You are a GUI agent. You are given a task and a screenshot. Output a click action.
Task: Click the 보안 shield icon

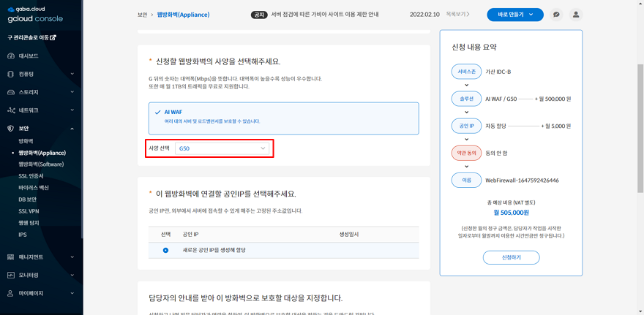[x=11, y=129]
